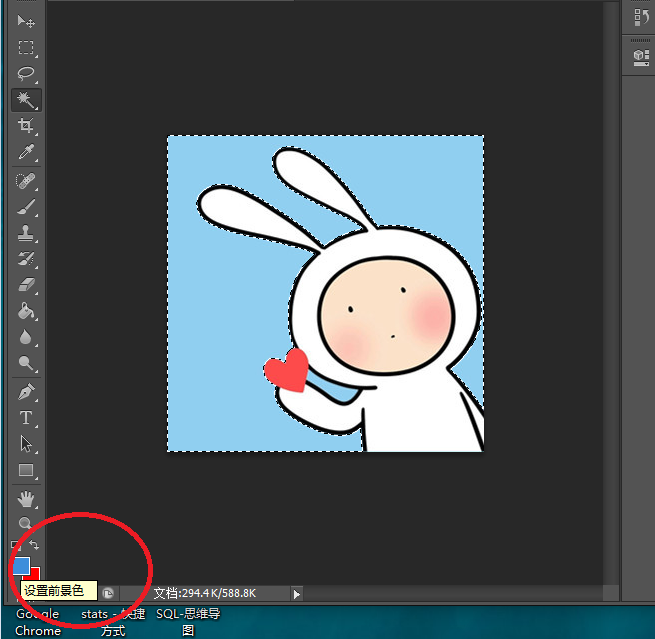Select the Clone Stamp tool
Screen dimensions: 655x639
tap(26, 233)
